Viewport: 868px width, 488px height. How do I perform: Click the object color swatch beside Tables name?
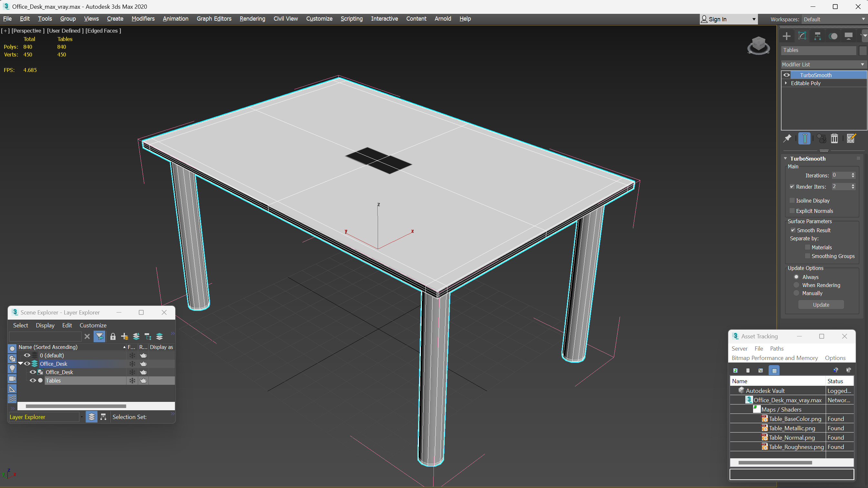point(862,50)
